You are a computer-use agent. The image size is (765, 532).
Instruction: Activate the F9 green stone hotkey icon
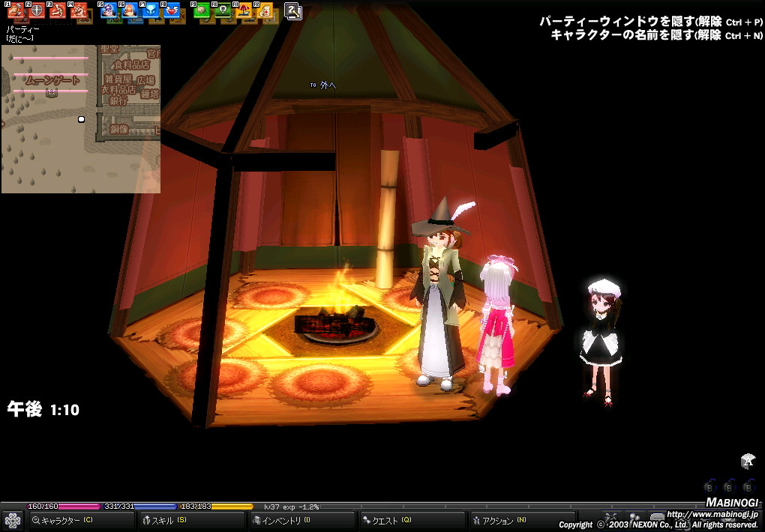tap(201, 10)
